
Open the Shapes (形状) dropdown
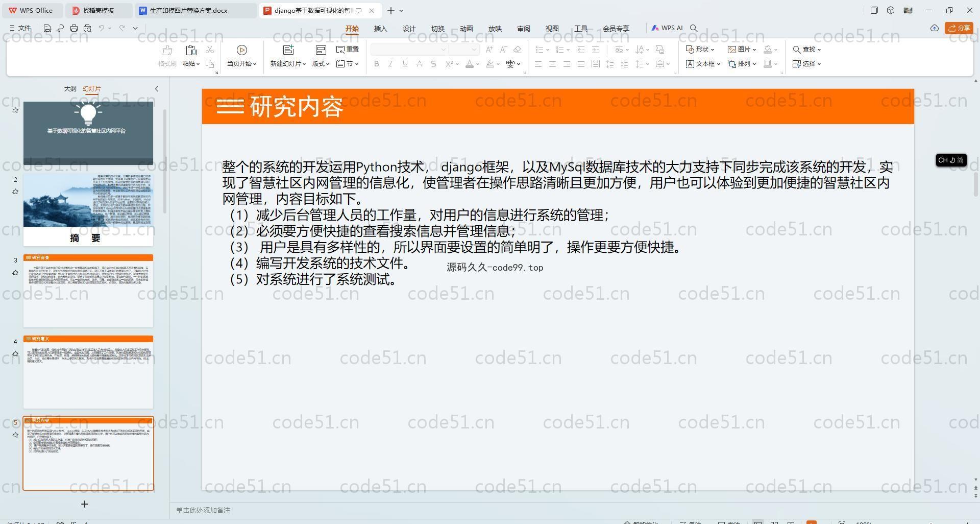(700, 50)
